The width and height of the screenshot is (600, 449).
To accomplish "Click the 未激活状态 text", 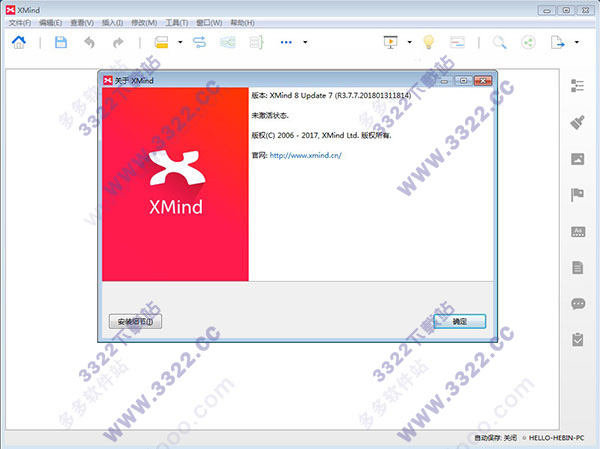I will pyautogui.click(x=270, y=116).
